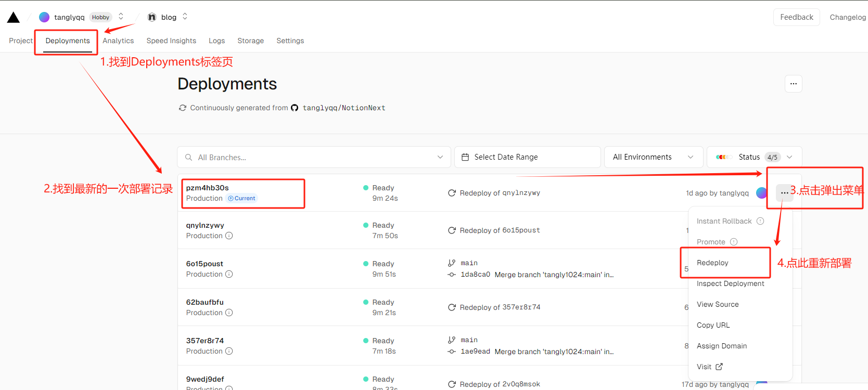Click the redeploy icon before 'Redeploy of qnylnzywy'
This screenshot has width=868, height=390.
(x=452, y=193)
